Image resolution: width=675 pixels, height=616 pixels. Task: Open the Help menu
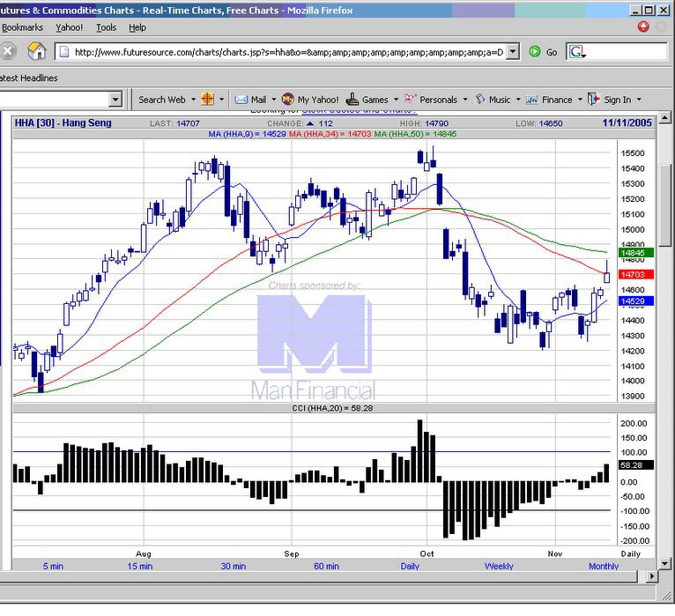(137, 27)
